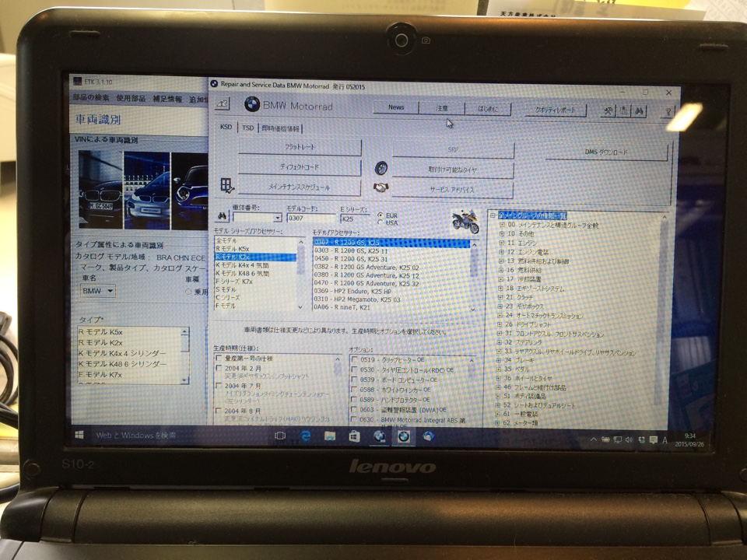The height and width of the screenshot is (560, 747).
Task: Open the tools (wrench and hammer) icon
Action: click(x=608, y=110)
